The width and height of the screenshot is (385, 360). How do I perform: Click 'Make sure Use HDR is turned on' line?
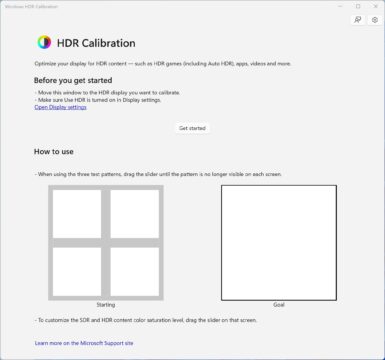[98, 100]
